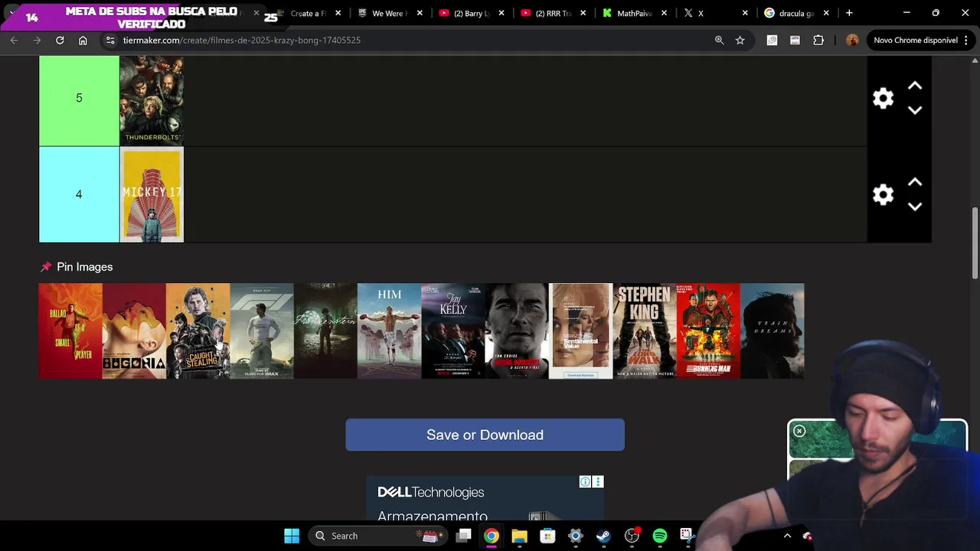Open the Snipping Tool from the taskbar
Screen dimensions: 980x551
pos(687,536)
